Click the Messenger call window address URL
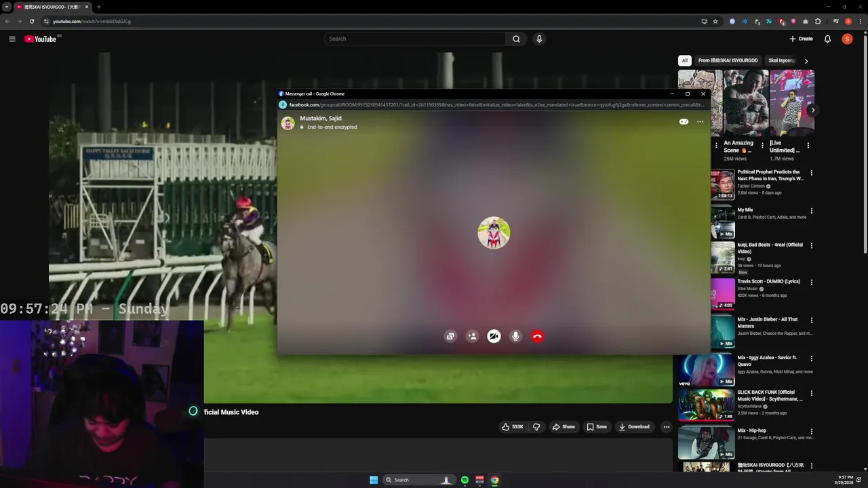This screenshot has height=488, width=868. click(495, 105)
